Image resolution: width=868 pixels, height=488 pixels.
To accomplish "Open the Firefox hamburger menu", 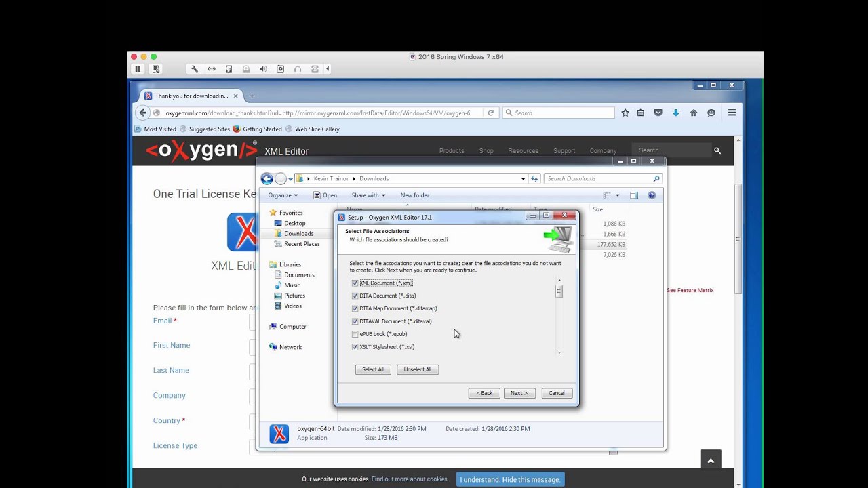I will pos(732,113).
